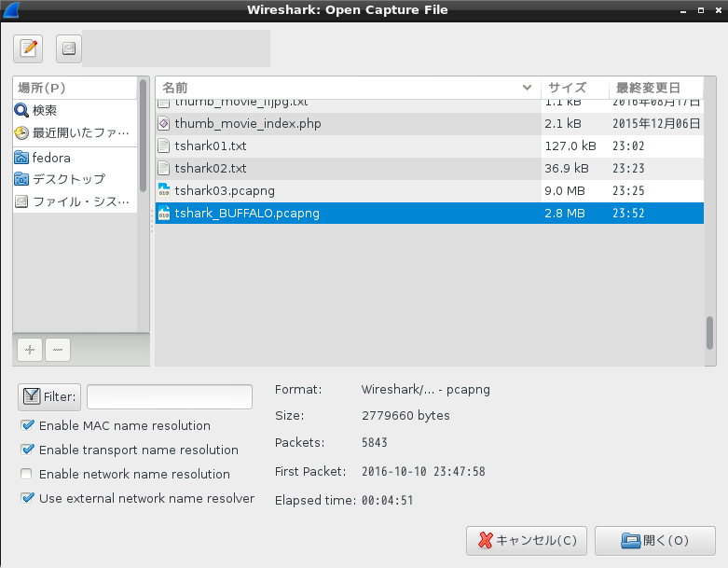Image resolution: width=728 pixels, height=568 pixels.
Task: Click the drive icon path button
Action: (x=69, y=48)
